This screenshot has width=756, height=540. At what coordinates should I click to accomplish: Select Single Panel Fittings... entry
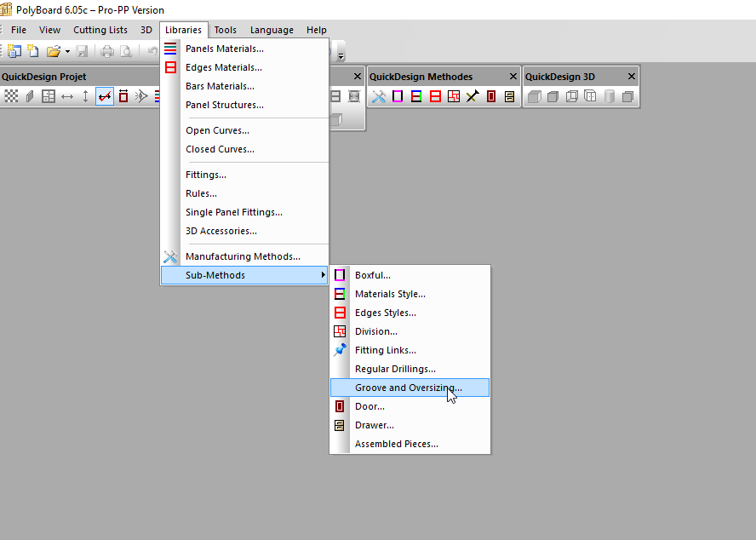[244, 213]
